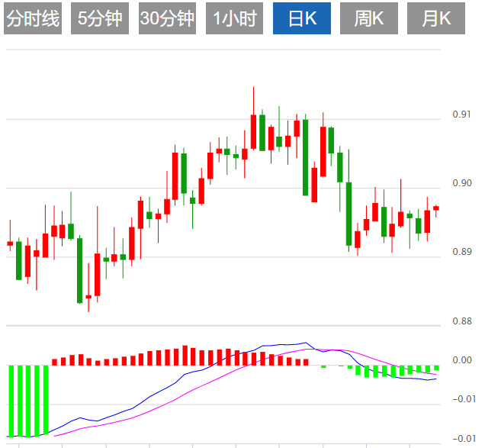Click the first green MACD histogram bar
The height and width of the screenshot is (448, 485).
point(11,401)
